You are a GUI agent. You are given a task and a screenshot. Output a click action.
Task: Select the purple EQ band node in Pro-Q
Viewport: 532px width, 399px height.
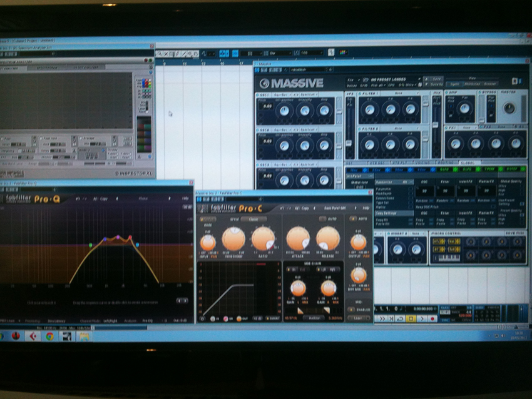[118, 237]
